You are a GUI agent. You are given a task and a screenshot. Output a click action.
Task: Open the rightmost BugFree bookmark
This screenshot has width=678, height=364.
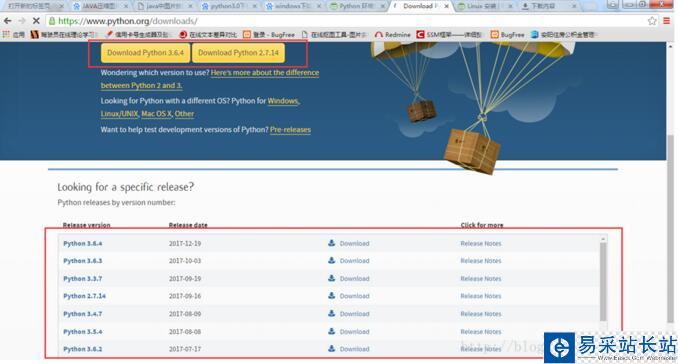pos(507,35)
